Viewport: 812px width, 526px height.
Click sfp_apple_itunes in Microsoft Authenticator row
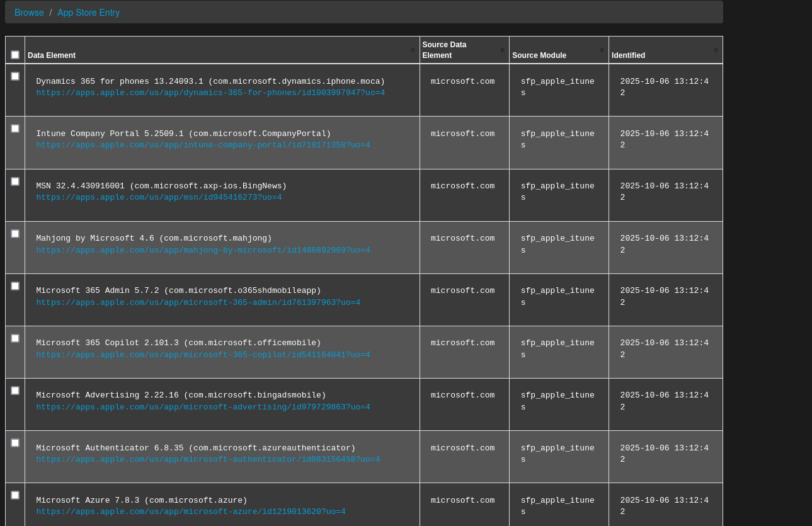(x=558, y=454)
